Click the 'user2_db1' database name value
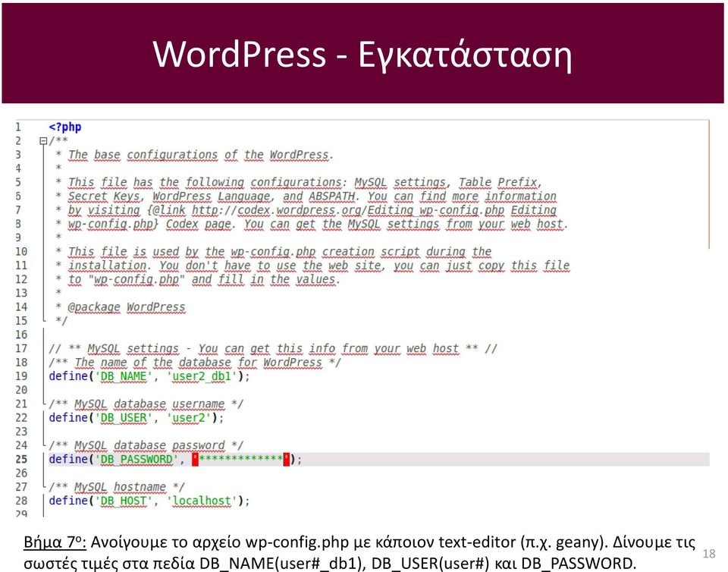 pos(202,376)
